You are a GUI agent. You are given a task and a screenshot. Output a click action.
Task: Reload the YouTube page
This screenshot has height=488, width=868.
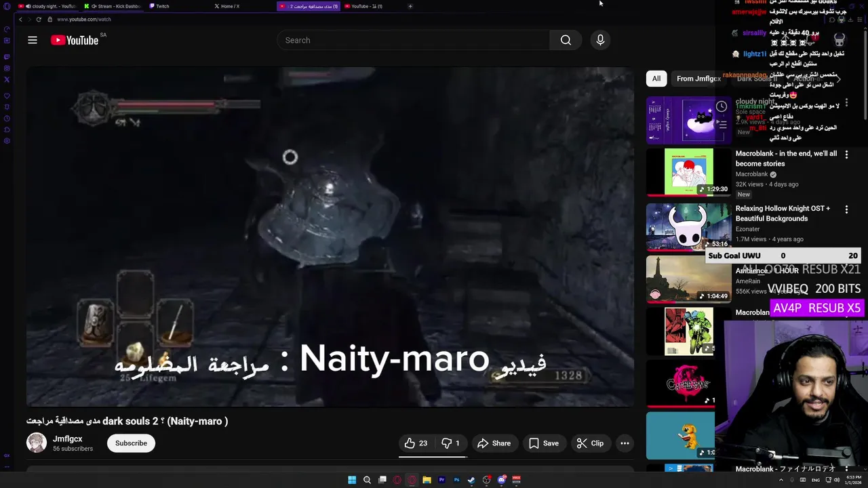point(39,19)
